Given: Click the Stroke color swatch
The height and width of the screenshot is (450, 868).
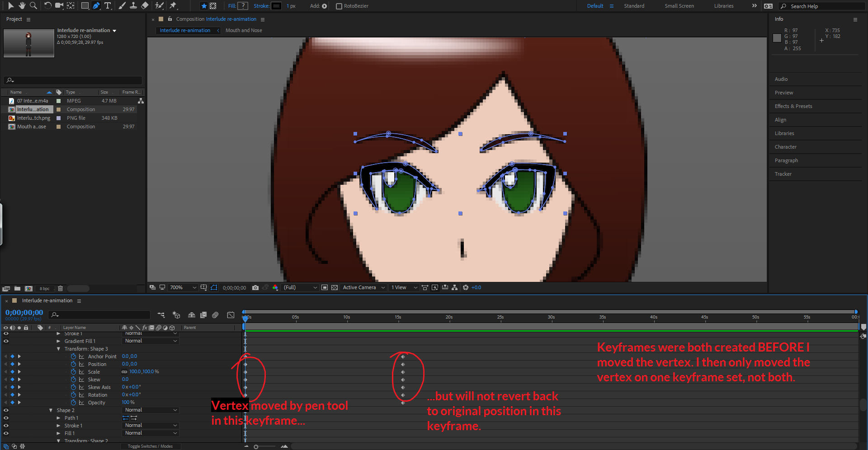Looking at the screenshot, I should (x=276, y=6).
